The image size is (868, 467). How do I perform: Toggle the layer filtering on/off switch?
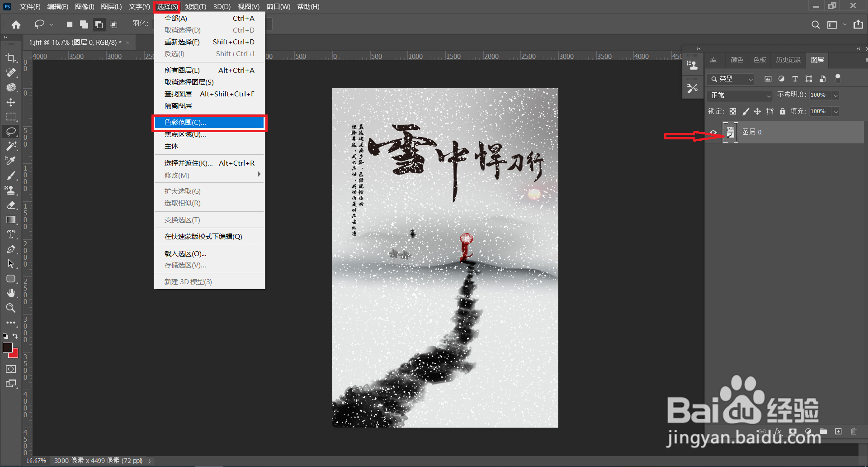[838, 78]
